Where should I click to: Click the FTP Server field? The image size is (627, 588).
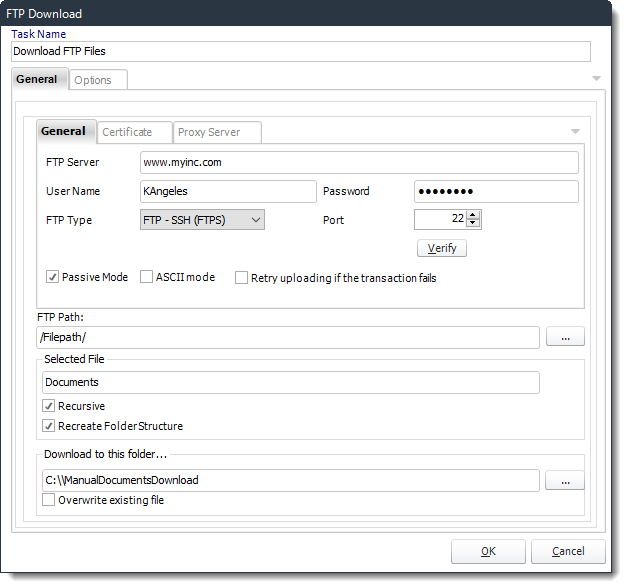click(x=359, y=162)
